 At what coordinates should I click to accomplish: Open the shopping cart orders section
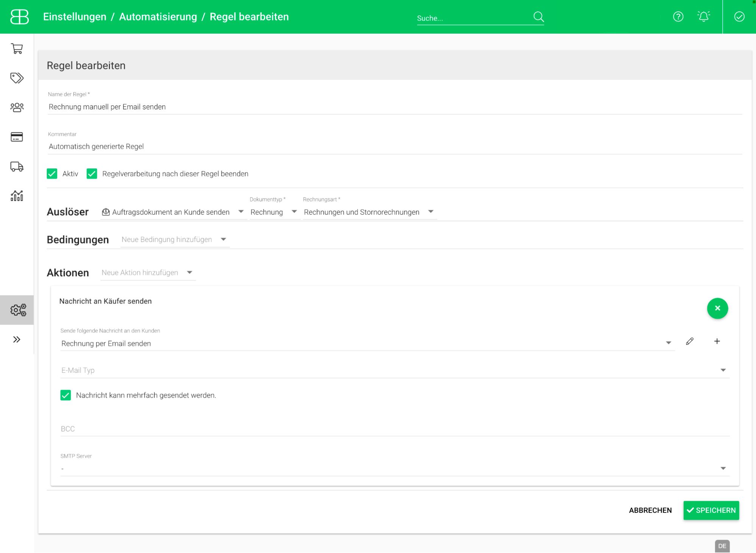point(17,48)
